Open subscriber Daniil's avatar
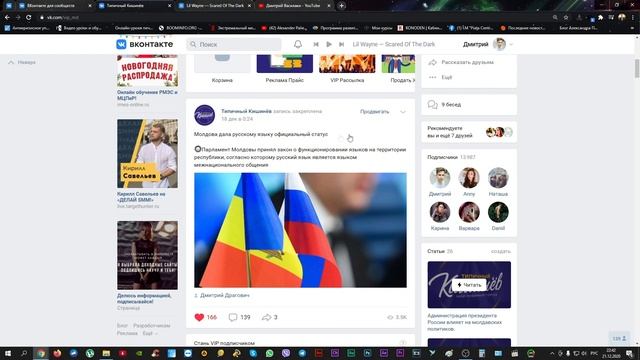640x360 pixels. 498,212
